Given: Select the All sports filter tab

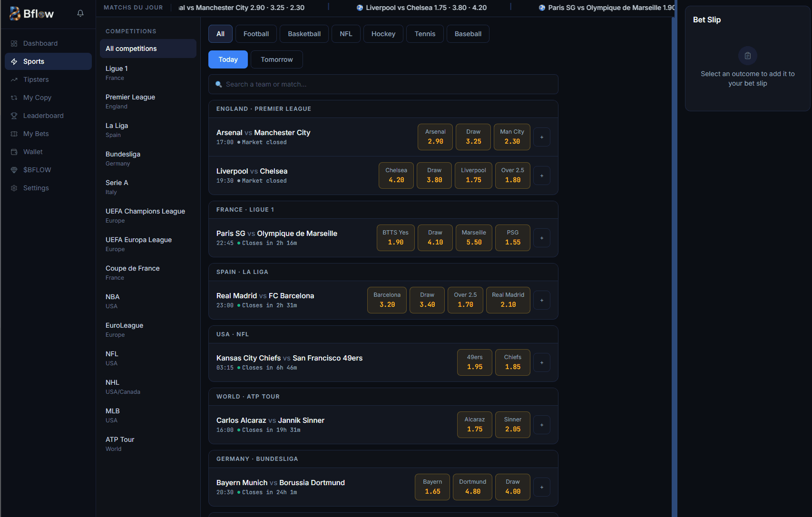Looking at the screenshot, I should [x=220, y=34].
